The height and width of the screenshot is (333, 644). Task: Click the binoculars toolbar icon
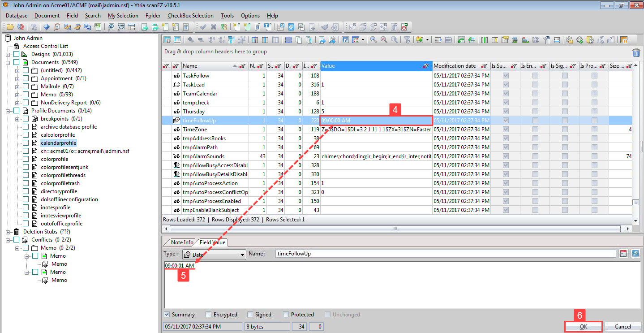[335, 26]
